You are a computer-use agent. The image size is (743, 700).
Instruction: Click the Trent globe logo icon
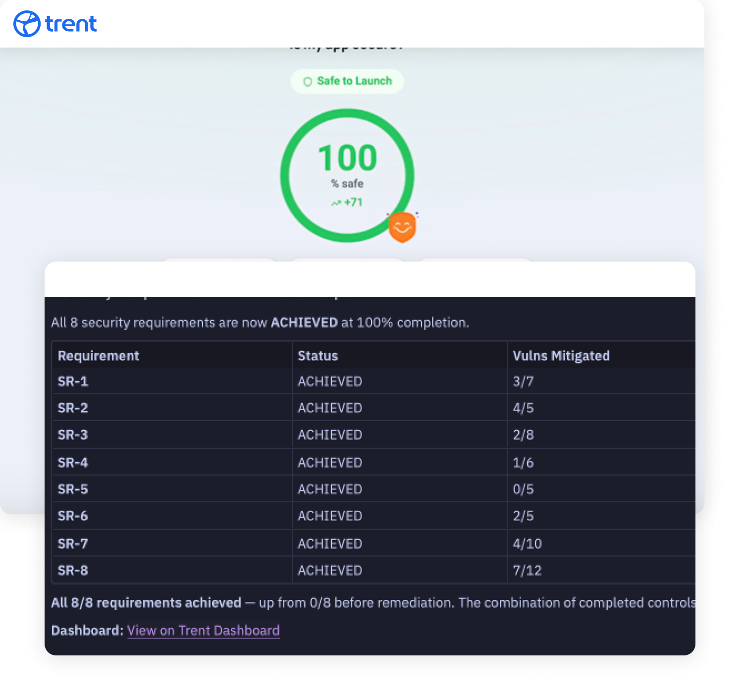coord(27,24)
